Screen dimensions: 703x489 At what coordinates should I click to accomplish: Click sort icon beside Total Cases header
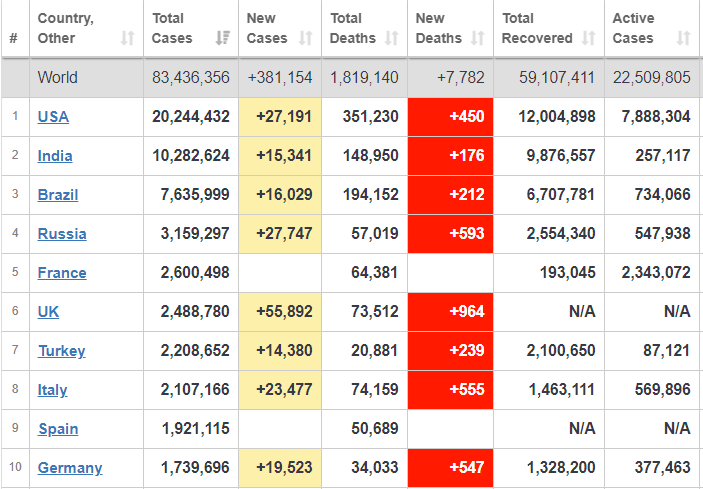click(x=223, y=38)
